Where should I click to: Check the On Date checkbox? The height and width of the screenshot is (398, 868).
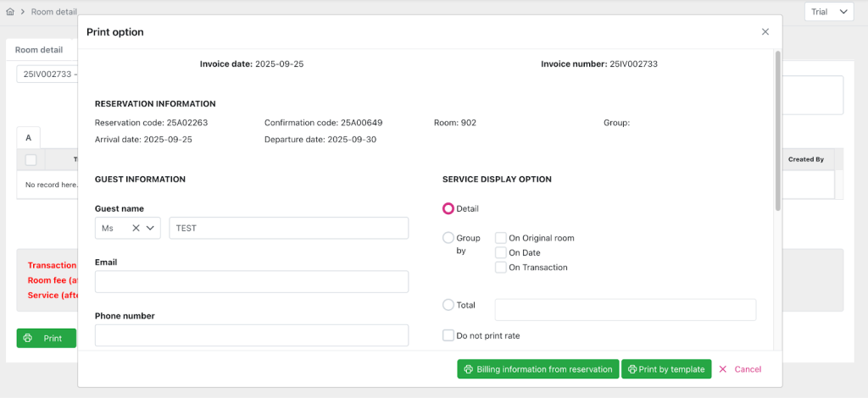click(501, 252)
